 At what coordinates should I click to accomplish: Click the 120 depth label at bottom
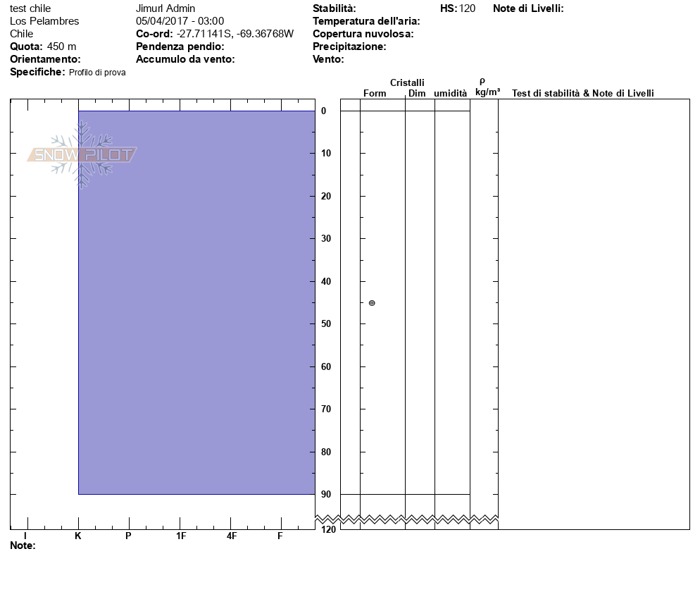point(327,529)
